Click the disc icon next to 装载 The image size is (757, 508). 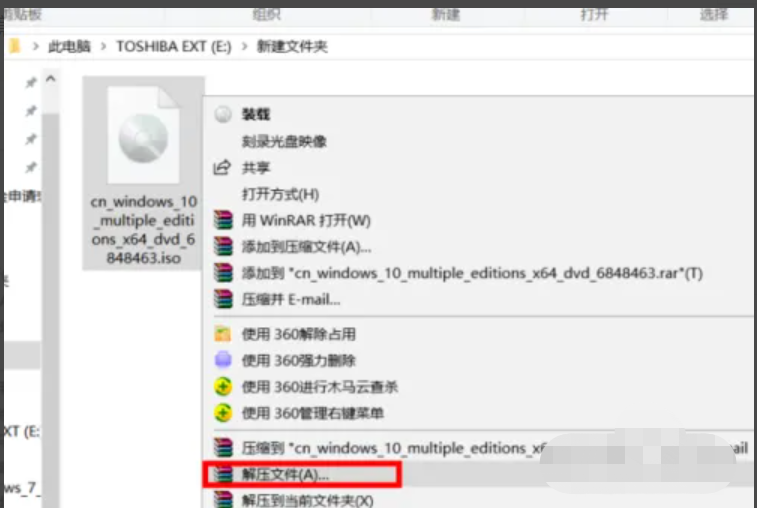click(x=223, y=114)
